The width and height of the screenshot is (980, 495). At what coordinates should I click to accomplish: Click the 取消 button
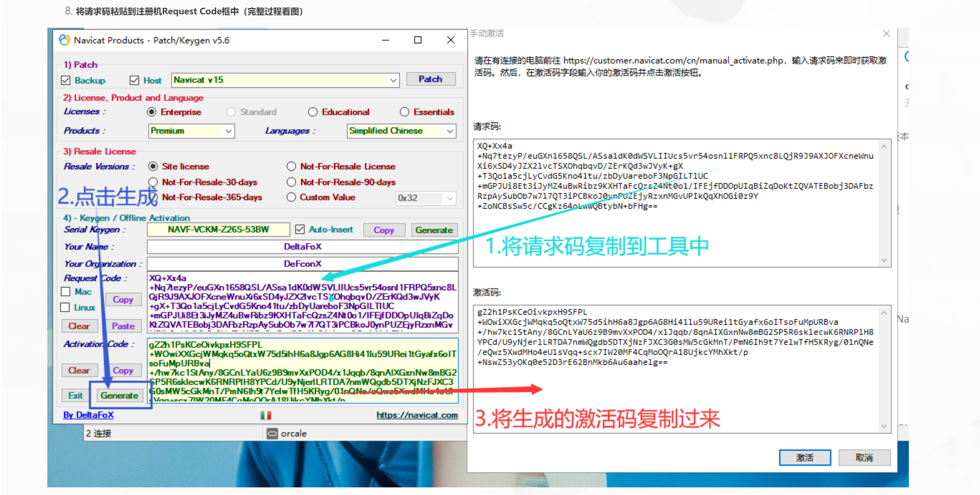[864, 457]
